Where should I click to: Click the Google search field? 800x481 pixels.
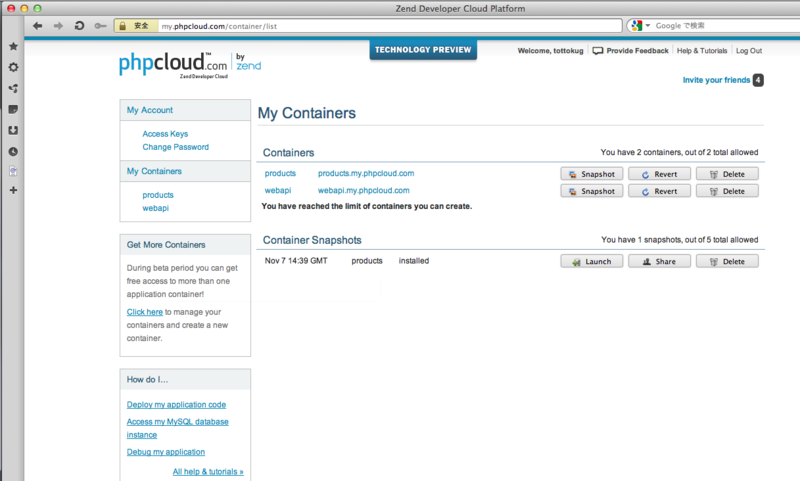(724, 26)
